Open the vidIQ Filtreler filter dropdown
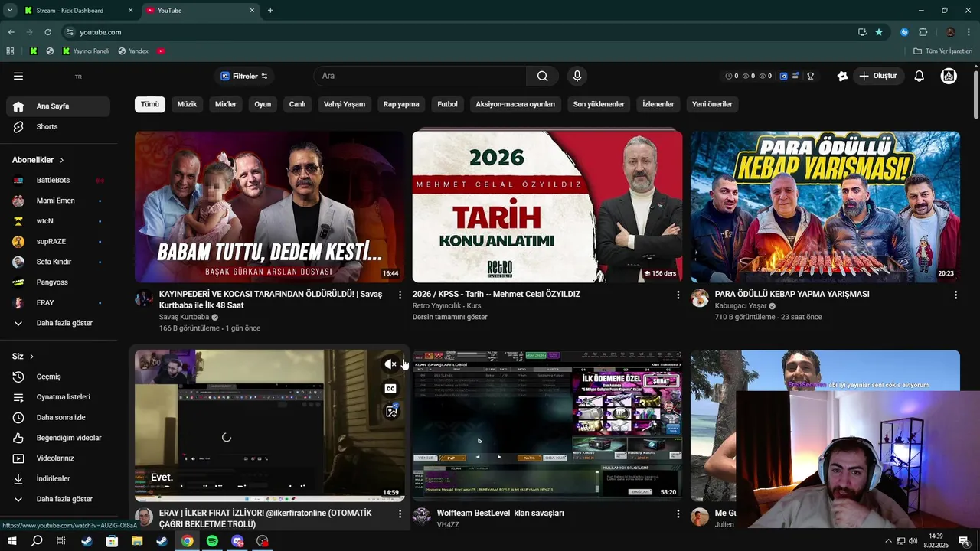Image resolution: width=980 pixels, height=551 pixels. (x=244, y=76)
